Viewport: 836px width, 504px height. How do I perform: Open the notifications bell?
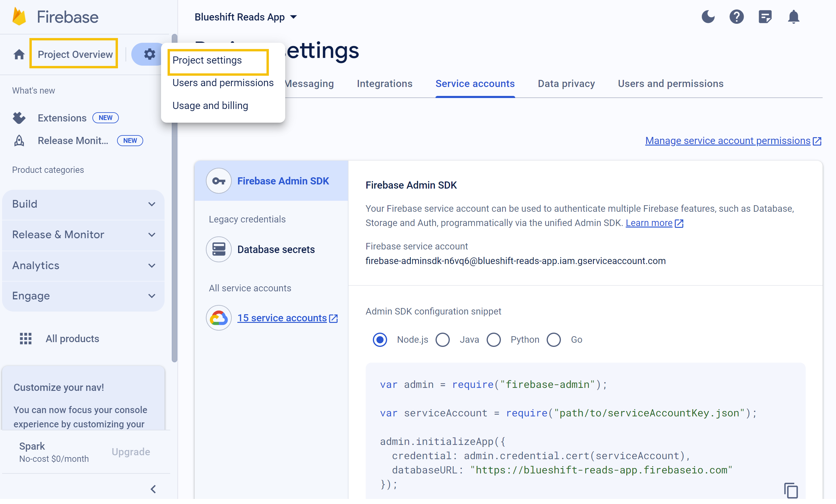(793, 17)
